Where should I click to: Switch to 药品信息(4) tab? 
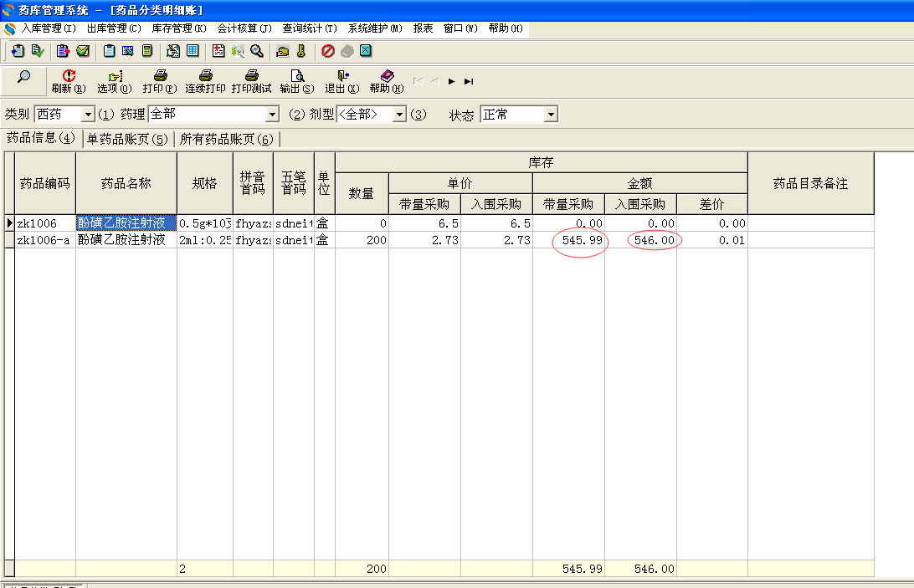pos(41,138)
